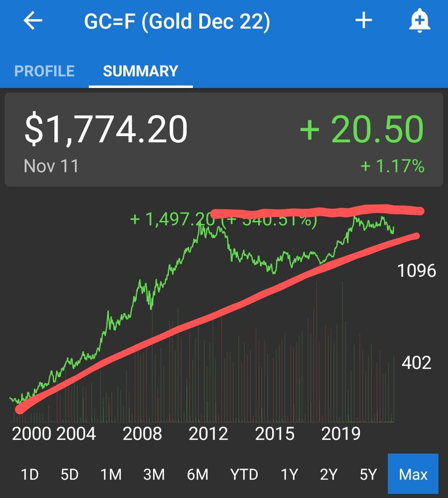Select the SUMMARY tab
The image size is (448, 498).
[140, 71]
